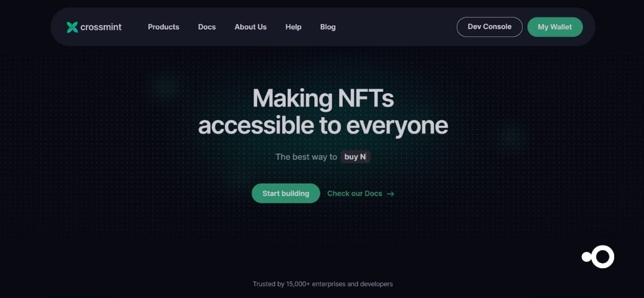Viewport: 644px width, 298px height.
Task: Open the Products menu
Action: (163, 27)
